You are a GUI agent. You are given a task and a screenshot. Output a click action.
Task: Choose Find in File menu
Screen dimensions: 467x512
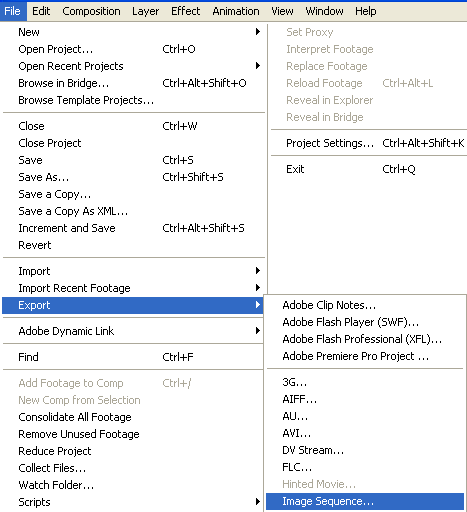(133, 357)
